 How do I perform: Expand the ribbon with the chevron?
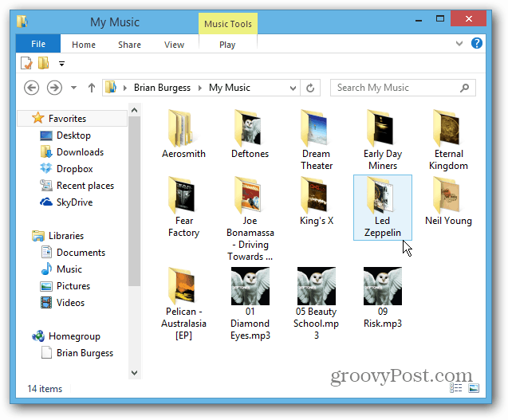tap(459, 43)
